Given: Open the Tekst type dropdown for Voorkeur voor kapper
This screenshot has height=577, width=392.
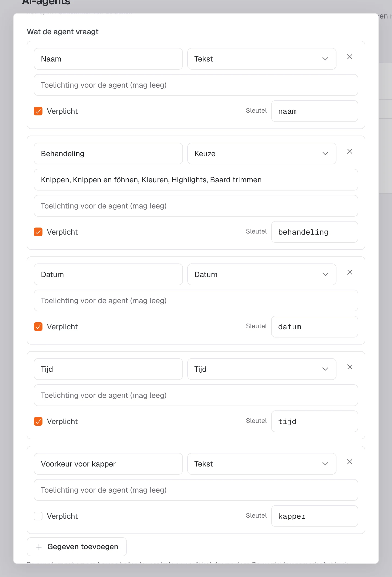Looking at the screenshot, I should click(x=262, y=464).
